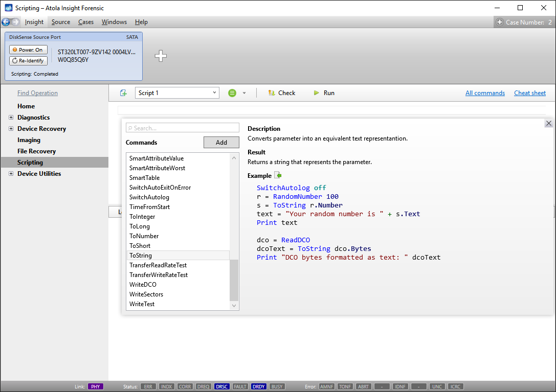Open the All commands link
This screenshot has height=392, width=556.
pos(485,93)
